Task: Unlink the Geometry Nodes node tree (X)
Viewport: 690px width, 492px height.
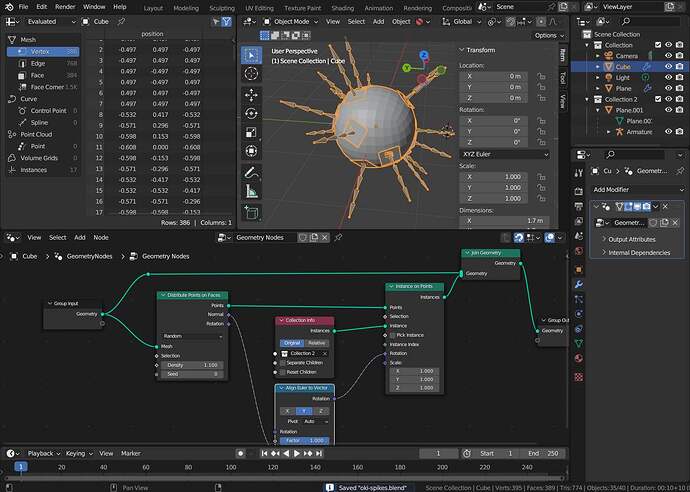Action: (325, 238)
